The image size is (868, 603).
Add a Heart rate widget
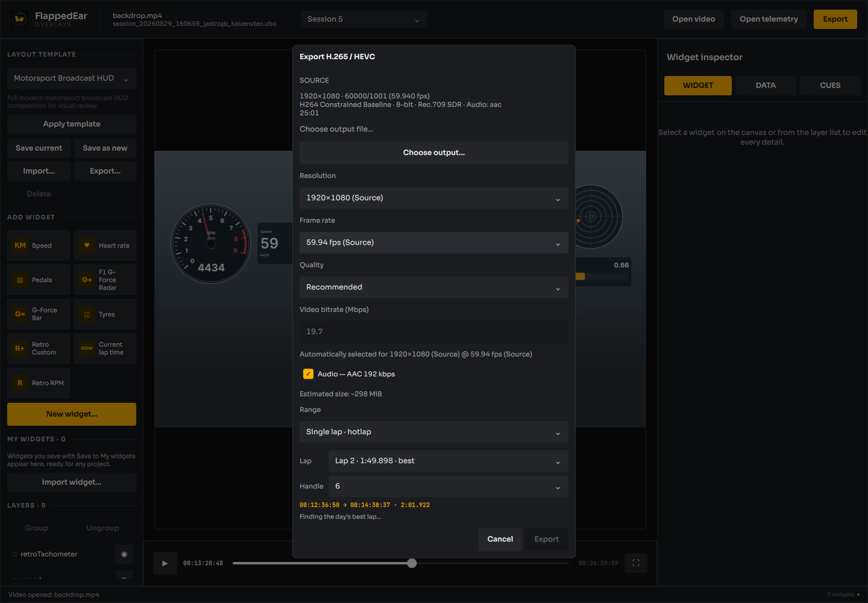[x=105, y=245]
